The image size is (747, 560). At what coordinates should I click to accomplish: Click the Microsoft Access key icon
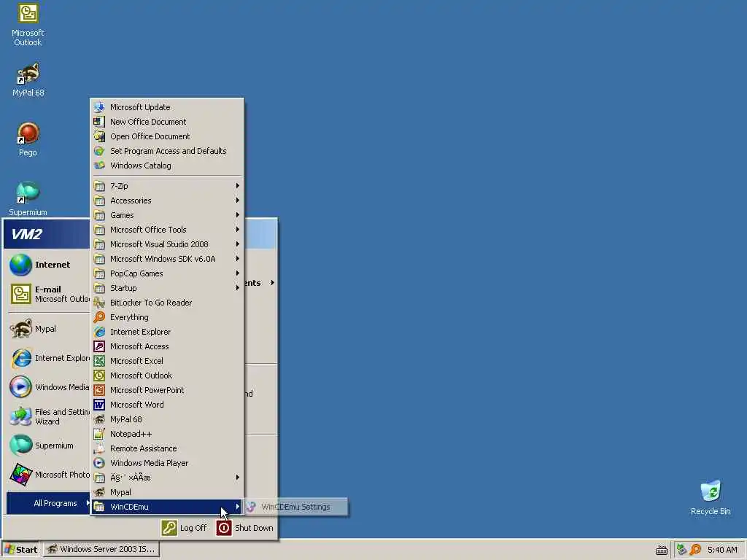[x=99, y=346]
